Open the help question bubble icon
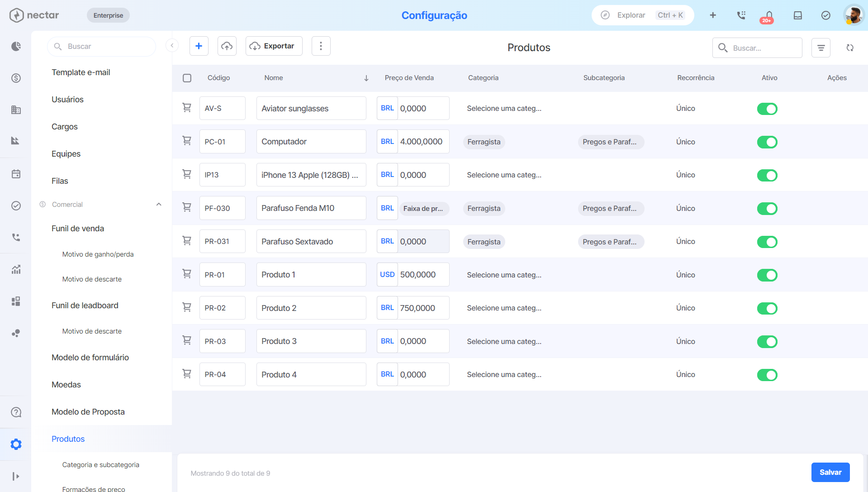Screen dimensions: 868x492 (16, 412)
